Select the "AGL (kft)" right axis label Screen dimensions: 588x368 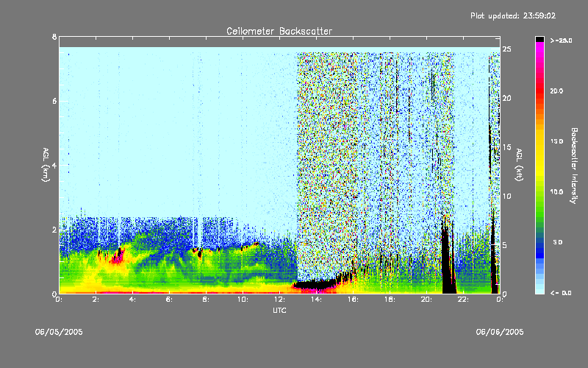click(x=520, y=165)
